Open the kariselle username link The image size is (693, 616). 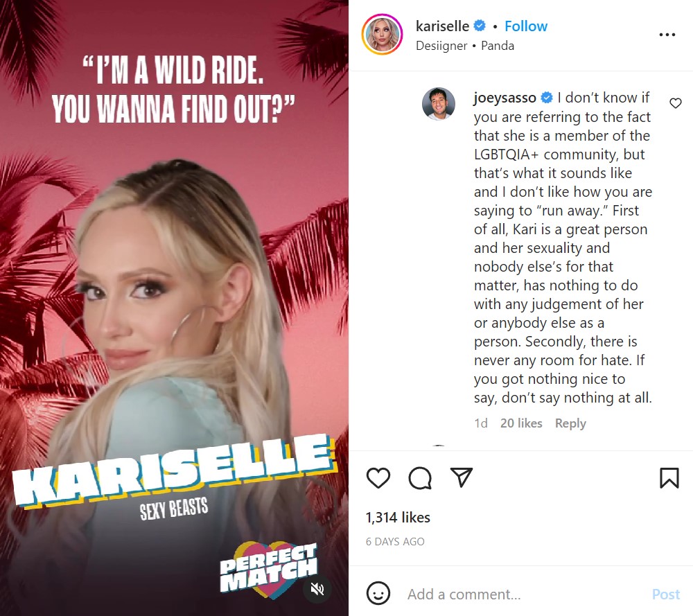pyautogui.click(x=442, y=26)
